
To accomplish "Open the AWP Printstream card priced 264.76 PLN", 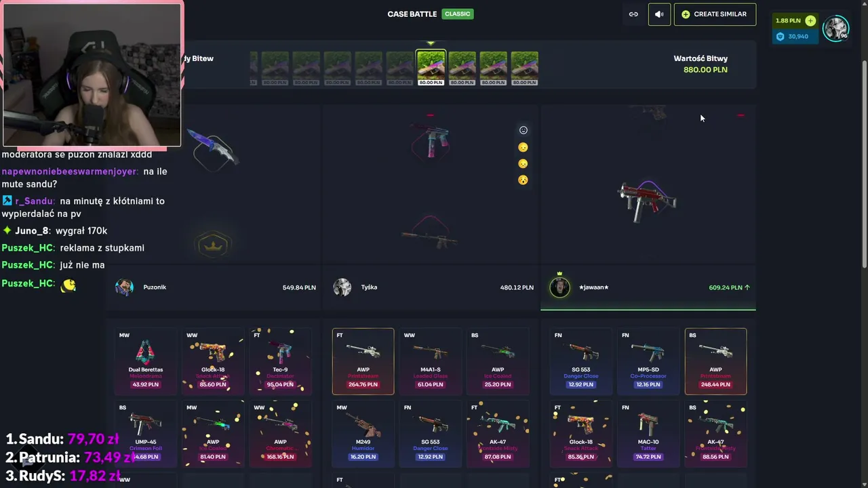I will [363, 361].
